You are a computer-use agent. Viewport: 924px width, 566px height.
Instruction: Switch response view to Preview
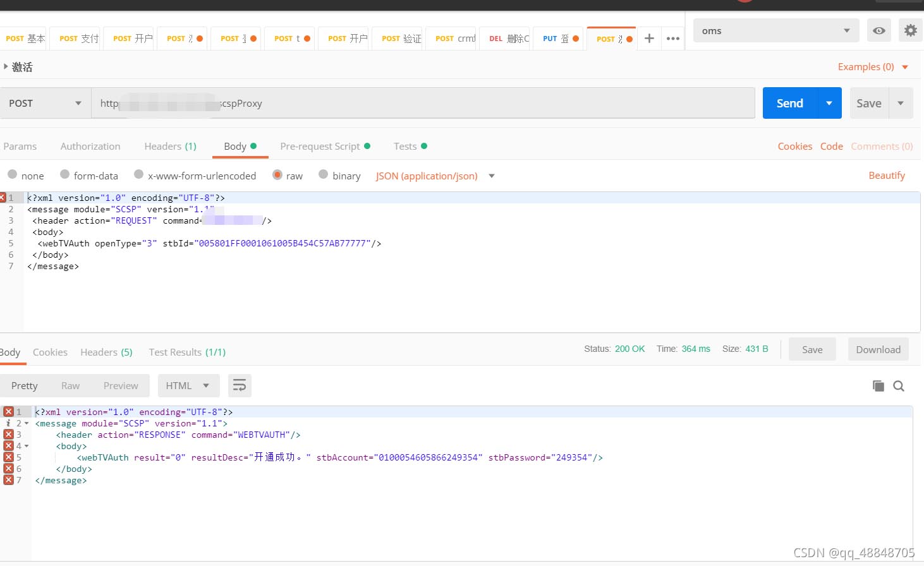coord(121,385)
